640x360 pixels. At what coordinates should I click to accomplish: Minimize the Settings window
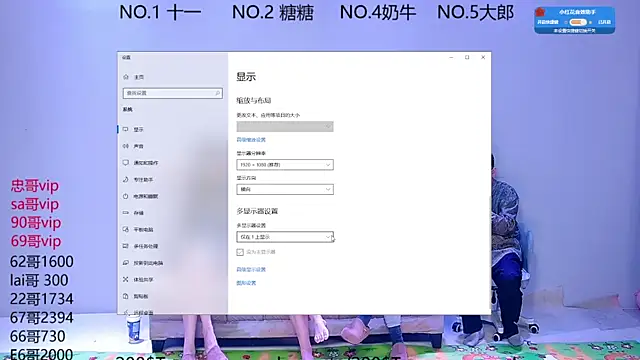[451, 58]
